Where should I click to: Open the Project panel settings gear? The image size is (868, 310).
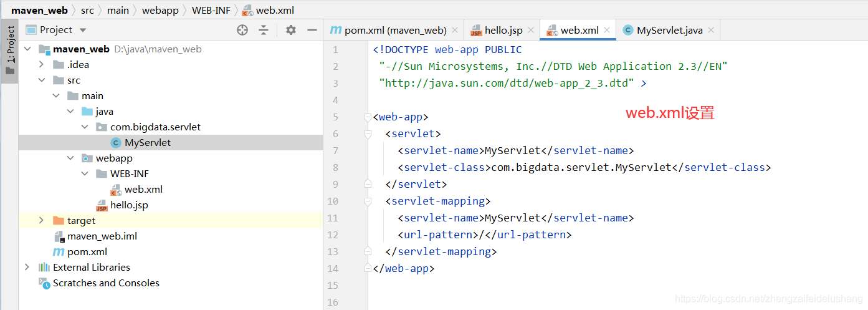(x=291, y=30)
